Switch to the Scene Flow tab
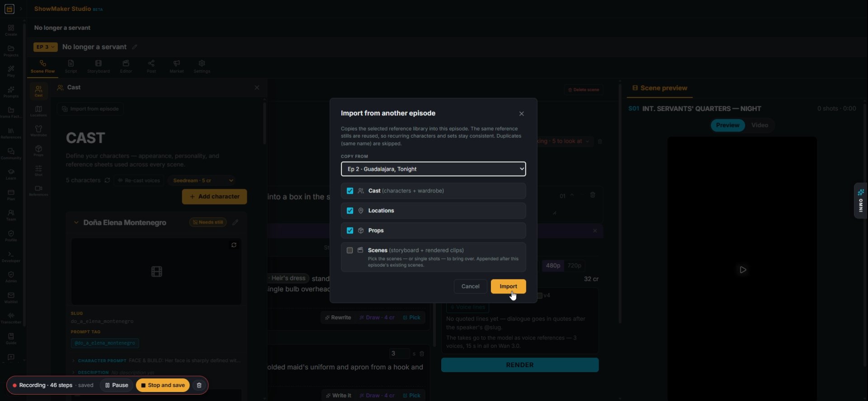Viewport: 868px width, 401px height. (x=42, y=66)
